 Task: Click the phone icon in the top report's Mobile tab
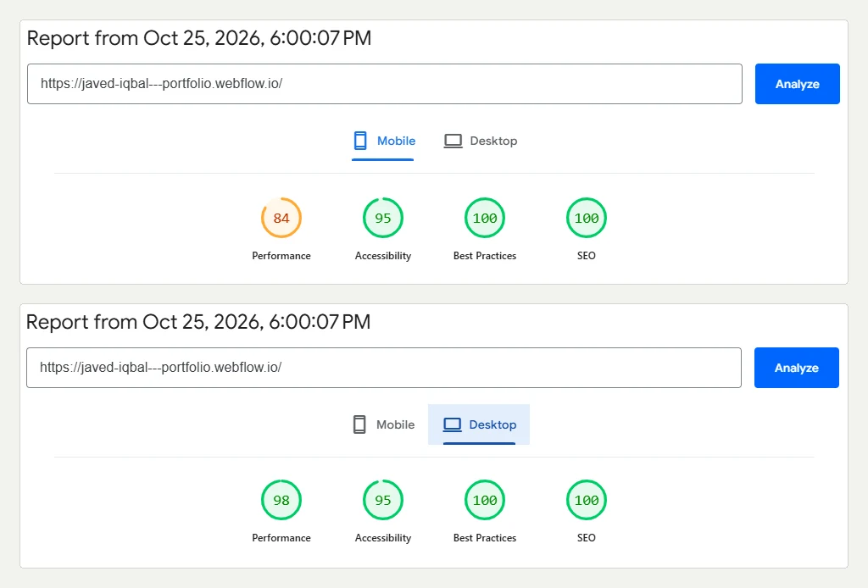click(360, 141)
